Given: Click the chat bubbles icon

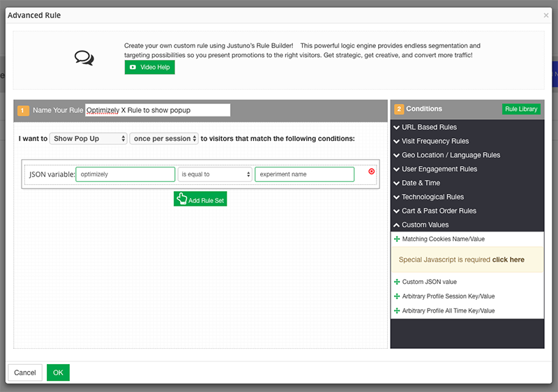Looking at the screenshot, I should coord(84,57).
